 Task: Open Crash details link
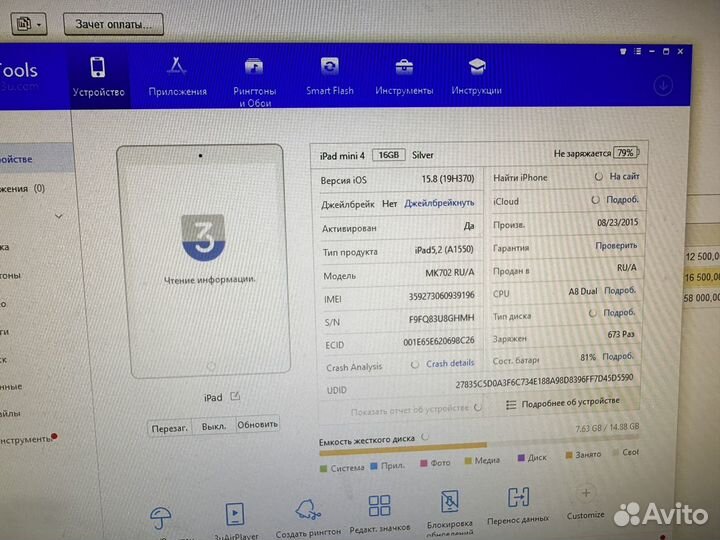[450, 364]
